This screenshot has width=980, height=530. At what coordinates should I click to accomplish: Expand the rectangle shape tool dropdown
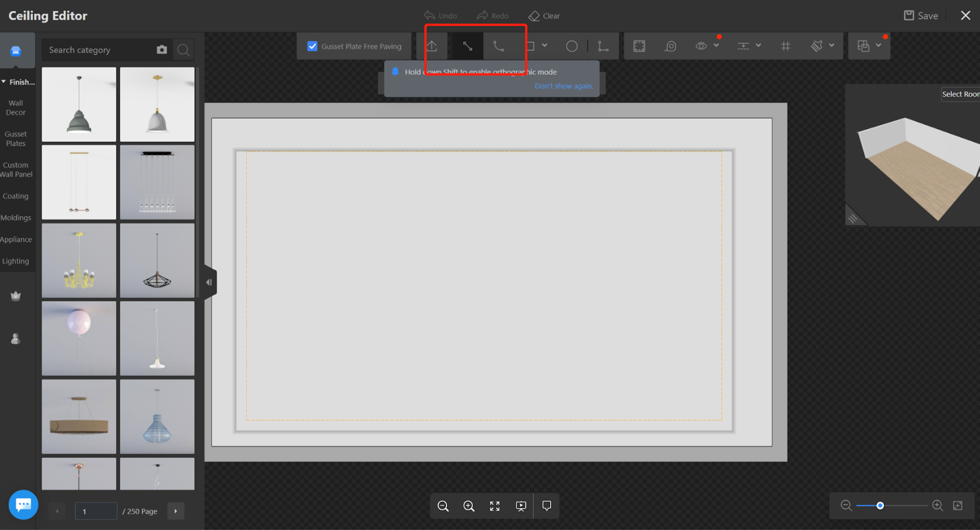click(x=545, y=46)
